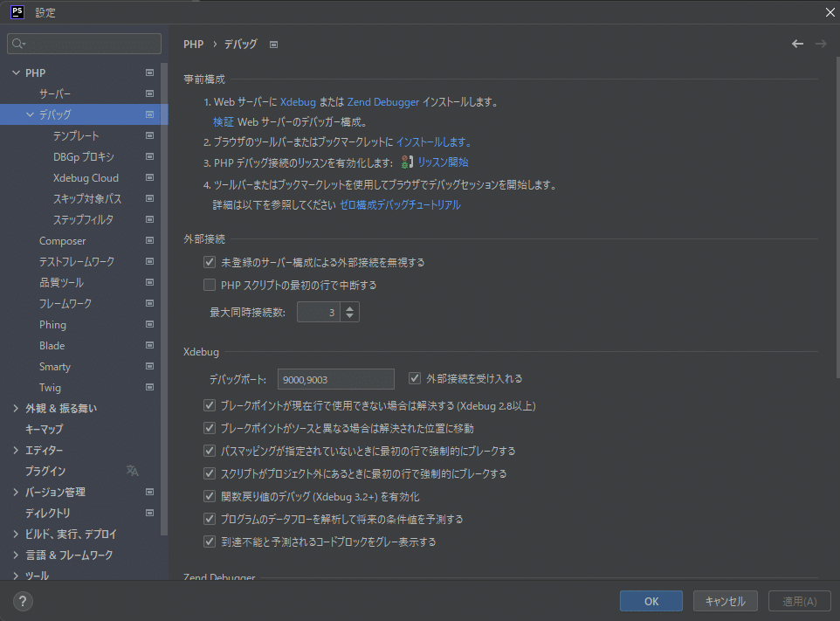
Task: Increase 最大同時接続数 with up arrow
Action: pyautogui.click(x=350, y=308)
